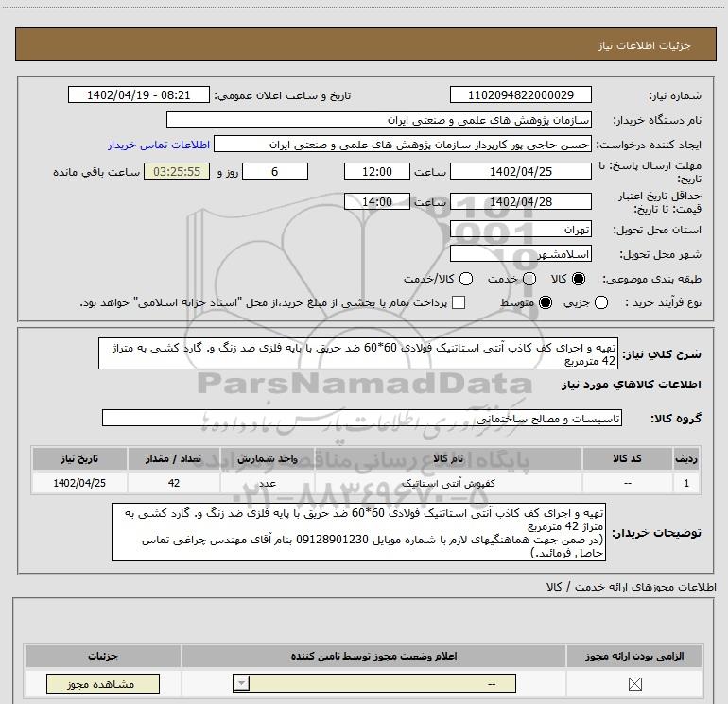The image size is (728, 704).
Task: Click the request creator field حسن حاجی پور
Action: click(x=403, y=145)
